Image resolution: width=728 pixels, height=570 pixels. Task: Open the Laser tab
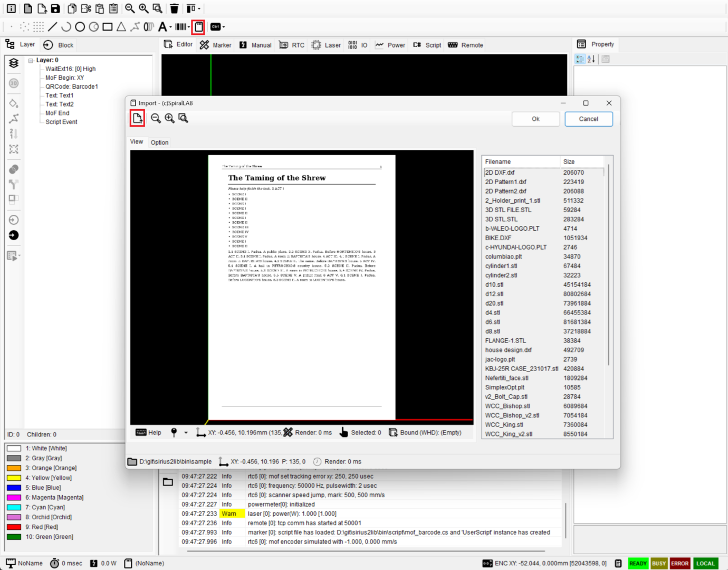click(327, 45)
